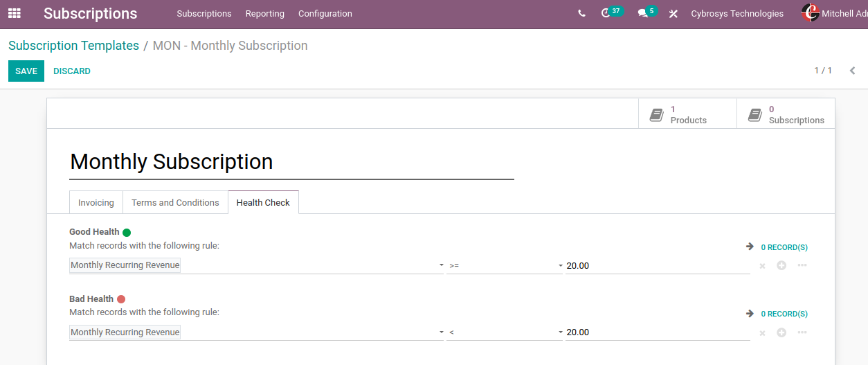Screen dimensions: 868x365
Task: Select the Health Check tab
Action: point(264,202)
